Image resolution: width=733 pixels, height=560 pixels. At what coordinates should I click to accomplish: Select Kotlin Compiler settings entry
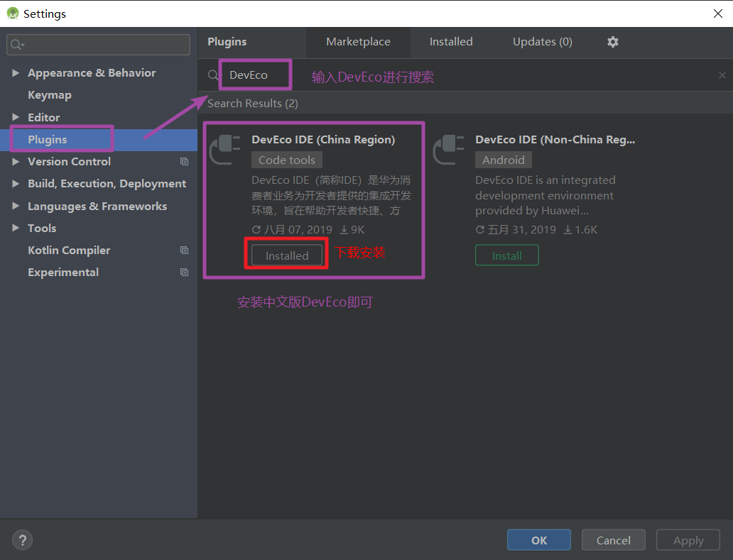tap(69, 251)
